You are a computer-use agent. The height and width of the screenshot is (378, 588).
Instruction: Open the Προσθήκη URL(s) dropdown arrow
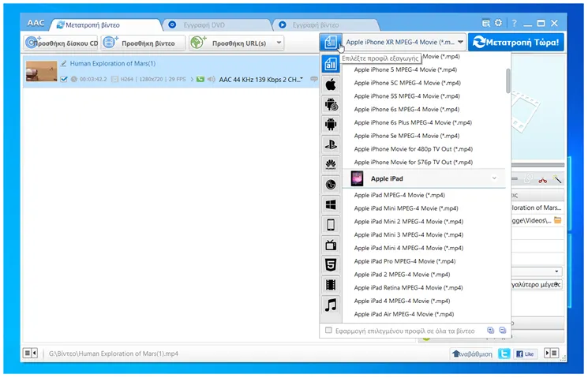coord(279,43)
